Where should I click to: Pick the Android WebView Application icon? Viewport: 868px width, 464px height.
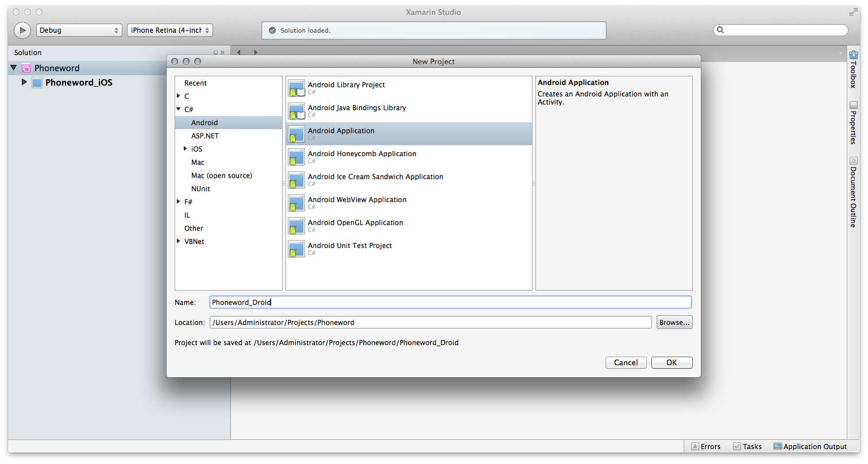coord(296,203)
